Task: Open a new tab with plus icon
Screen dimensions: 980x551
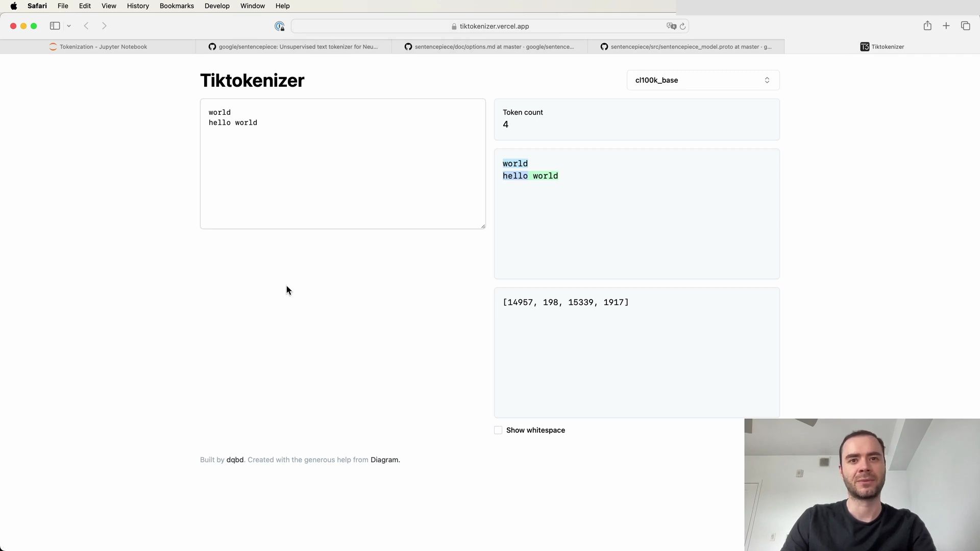Action: tap(946, 26)
